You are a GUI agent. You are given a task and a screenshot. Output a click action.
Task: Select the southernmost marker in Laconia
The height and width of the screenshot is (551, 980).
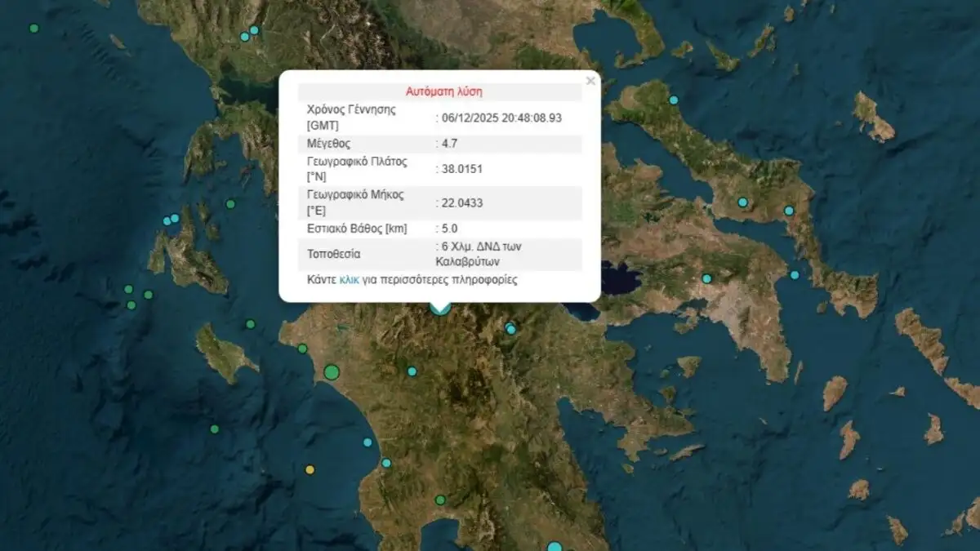click(x=553, y=545)
